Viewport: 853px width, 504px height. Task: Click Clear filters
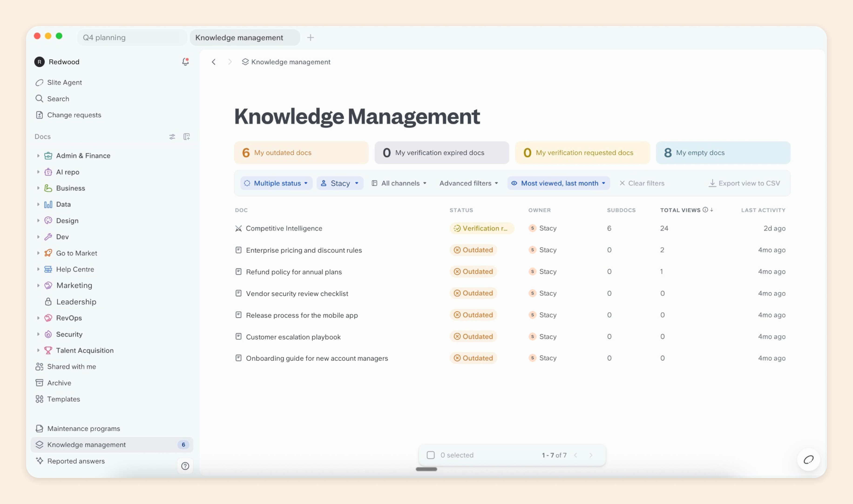coord(642,183)
